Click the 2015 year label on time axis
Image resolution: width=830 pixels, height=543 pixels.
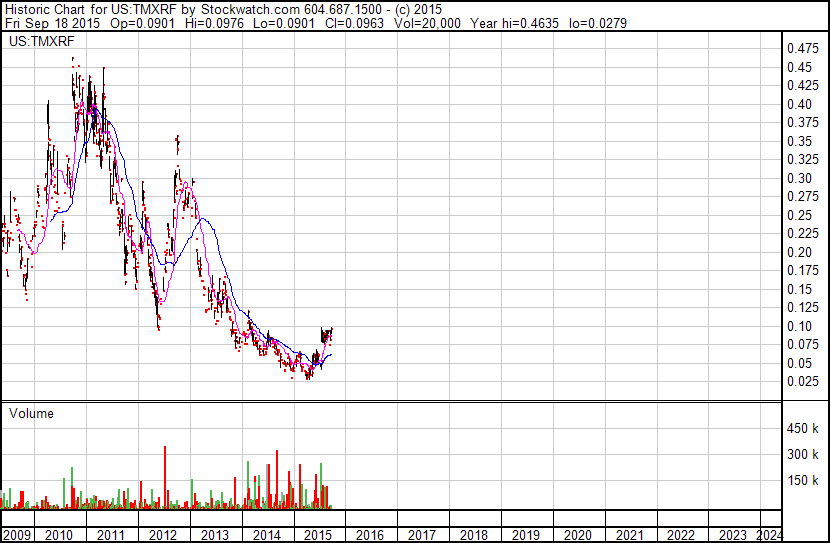click(x=318, y=535)
